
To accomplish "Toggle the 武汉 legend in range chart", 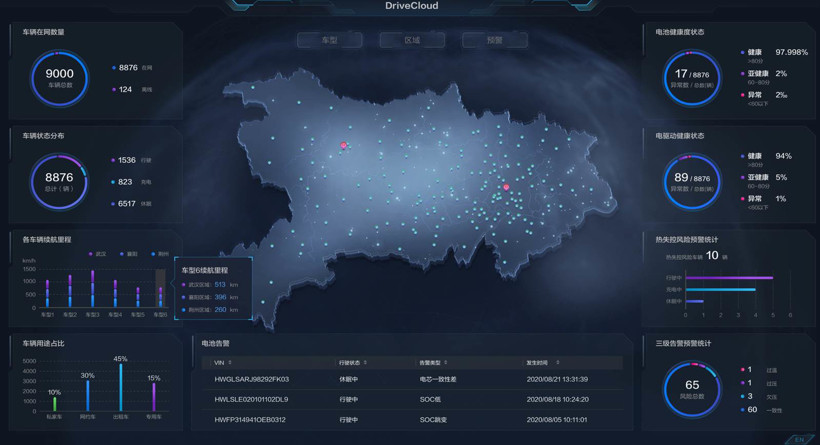I will coord(98,254).
